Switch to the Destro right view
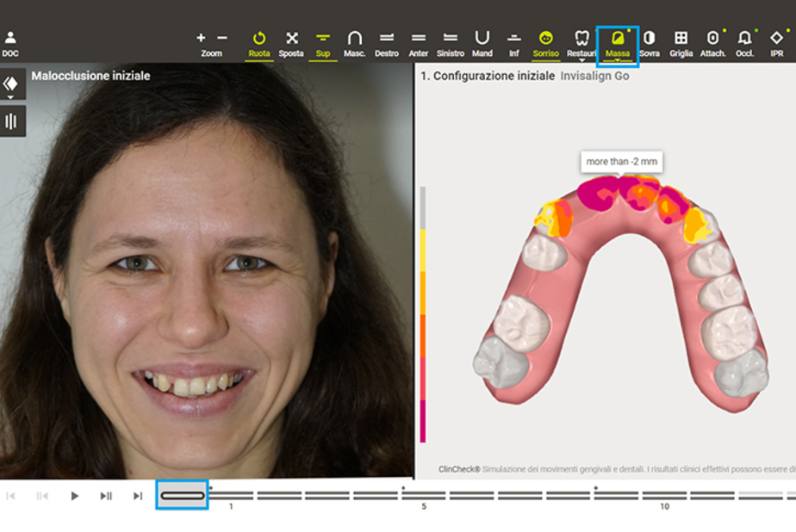796x532 pixels. pos(385,39)
